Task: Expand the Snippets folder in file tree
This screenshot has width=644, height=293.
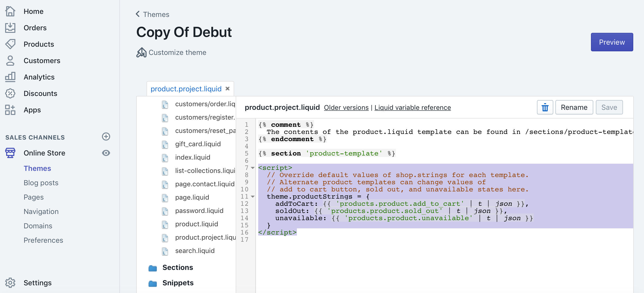Action: click(178, 283)
